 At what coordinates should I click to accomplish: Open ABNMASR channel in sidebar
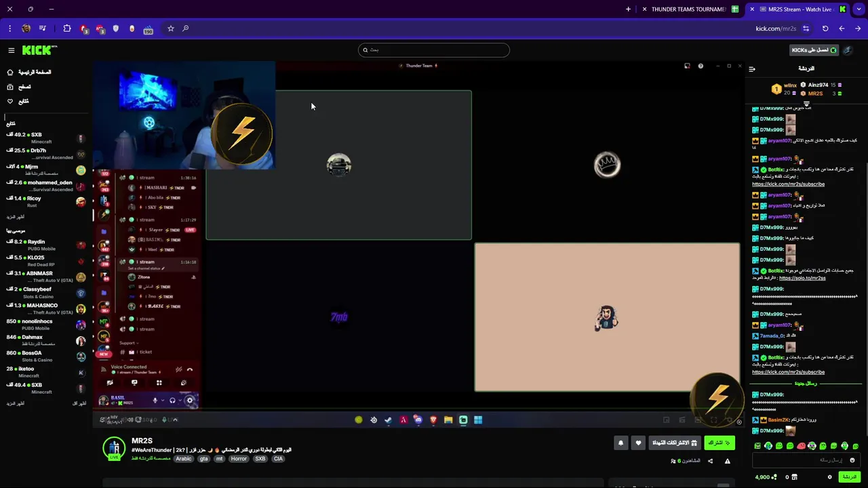(x=45, y=277)
